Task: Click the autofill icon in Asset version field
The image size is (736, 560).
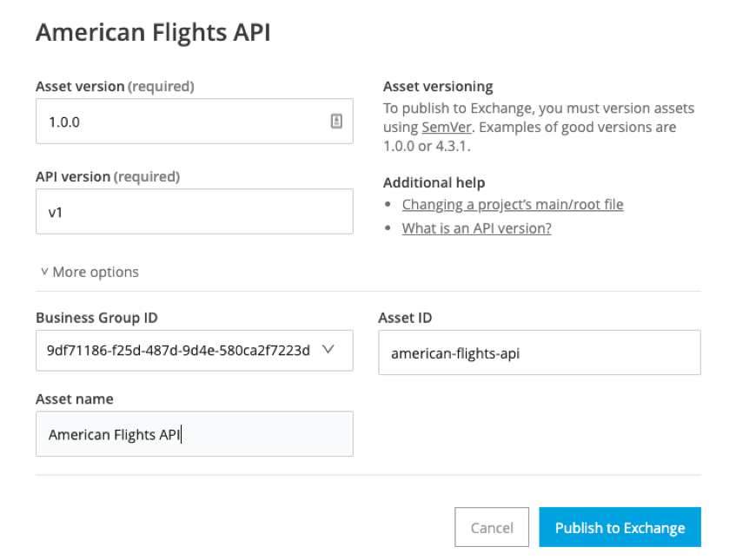Action: tap(336, 121)
